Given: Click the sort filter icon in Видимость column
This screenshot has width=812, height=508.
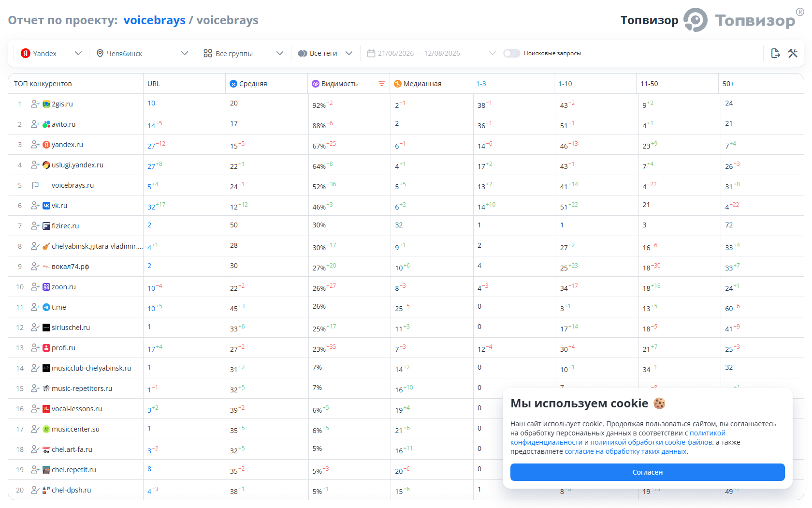Looking at the screenshot, I should coord(382,84).
